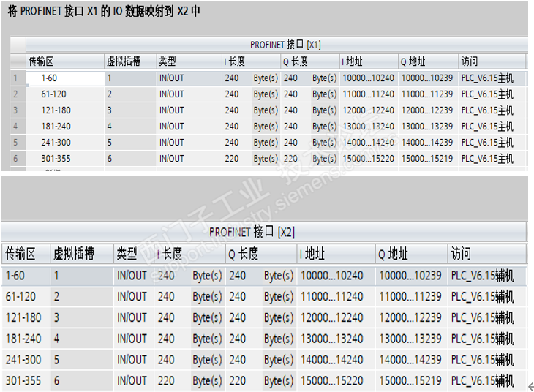Viewport: 534px width, 392px height.
Task: Click I address '12000...12240' in X1 table
Action: point(368,110)
